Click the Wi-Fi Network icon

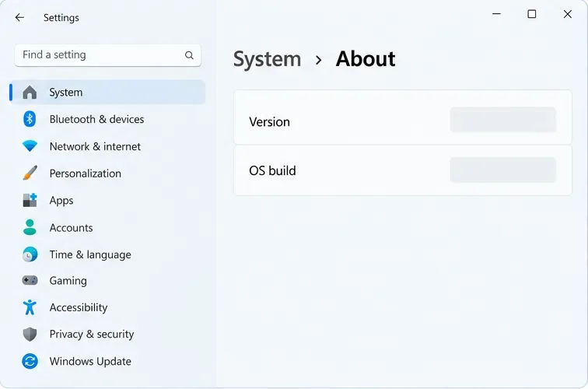tap(30, 146)
